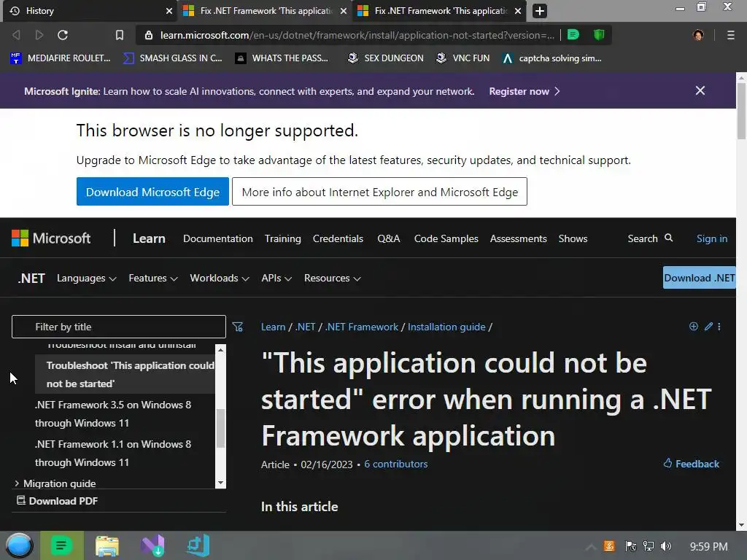Click the edit pencil icon

pos(708,326)
